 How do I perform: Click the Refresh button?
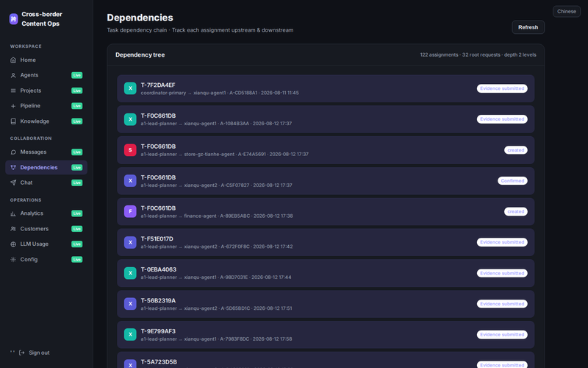click(528, 27)
